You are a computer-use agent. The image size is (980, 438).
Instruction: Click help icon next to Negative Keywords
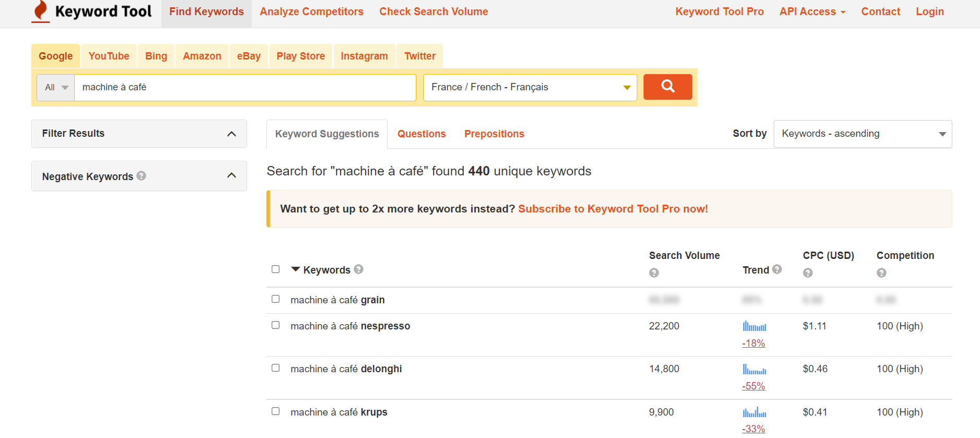(141, 176)
